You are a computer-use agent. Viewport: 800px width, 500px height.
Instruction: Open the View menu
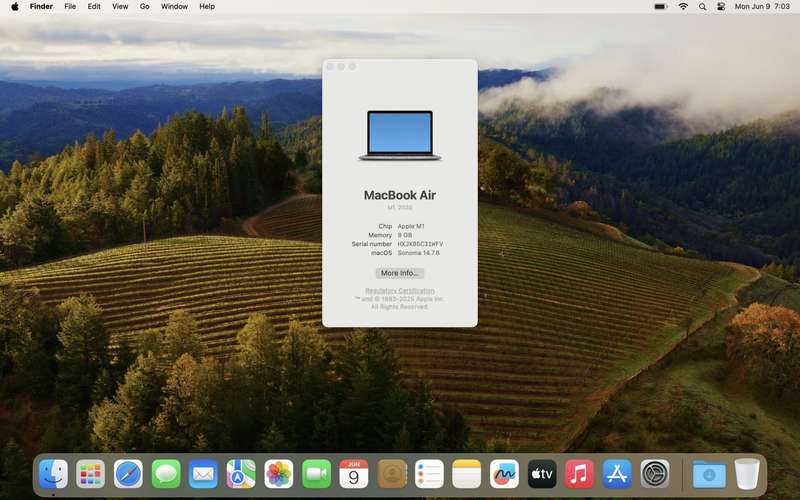pyautogui.click(x=120, y=7)
